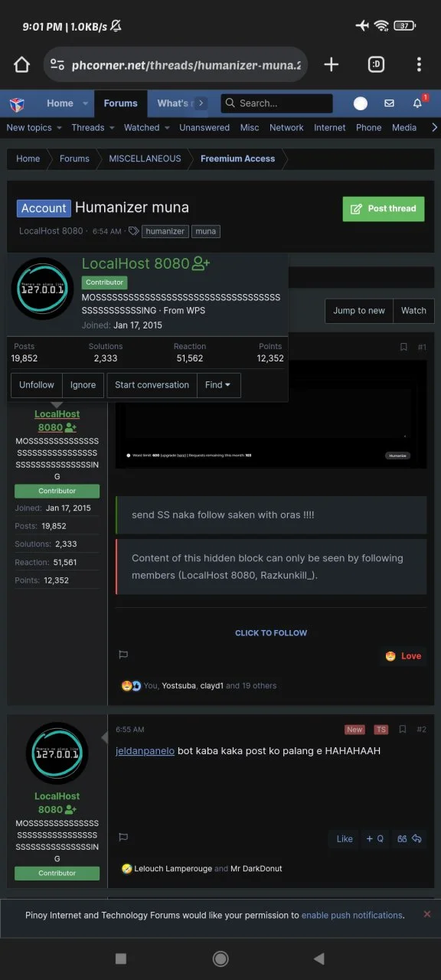Open a new browser tab with plus icon
The height and width of the screenshot is (980, 441).
tap(332, 64)
